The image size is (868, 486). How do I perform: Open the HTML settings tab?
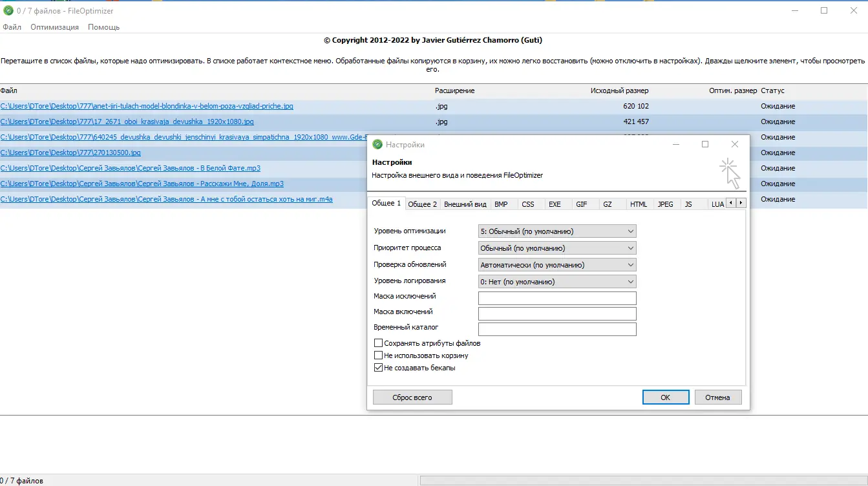pos(639,204)
